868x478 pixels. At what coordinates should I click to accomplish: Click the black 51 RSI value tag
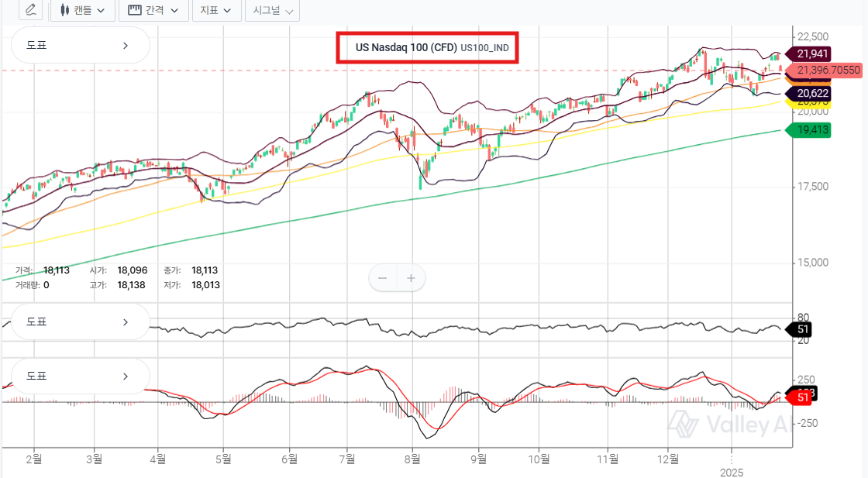pyautogui.click(x=803, y=329)
